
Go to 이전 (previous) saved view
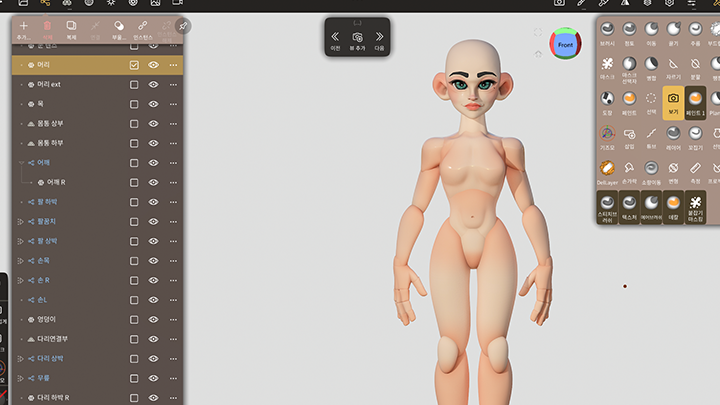click(335, 41)
